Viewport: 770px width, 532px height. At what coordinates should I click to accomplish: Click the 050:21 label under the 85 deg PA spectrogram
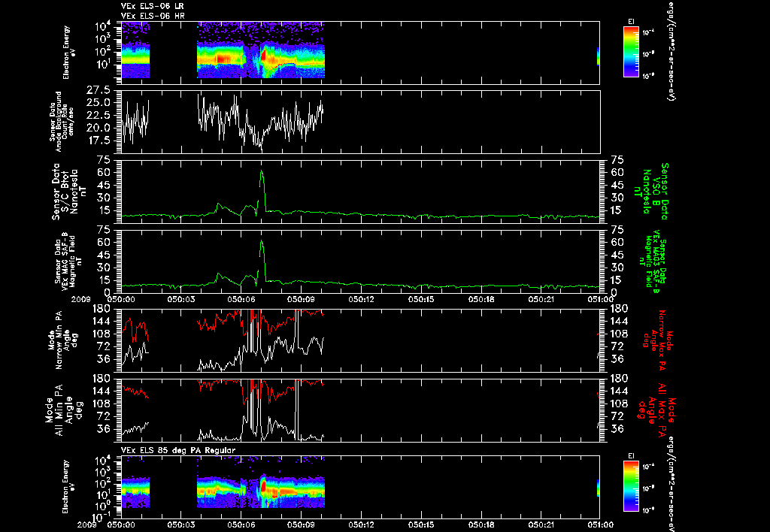pyautogui.click(x=541, y=524)
